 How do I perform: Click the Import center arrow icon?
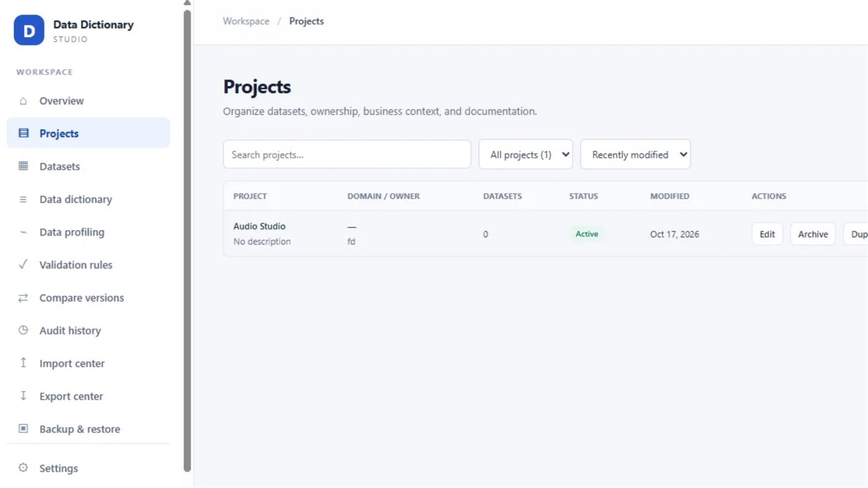coord(23,363)
